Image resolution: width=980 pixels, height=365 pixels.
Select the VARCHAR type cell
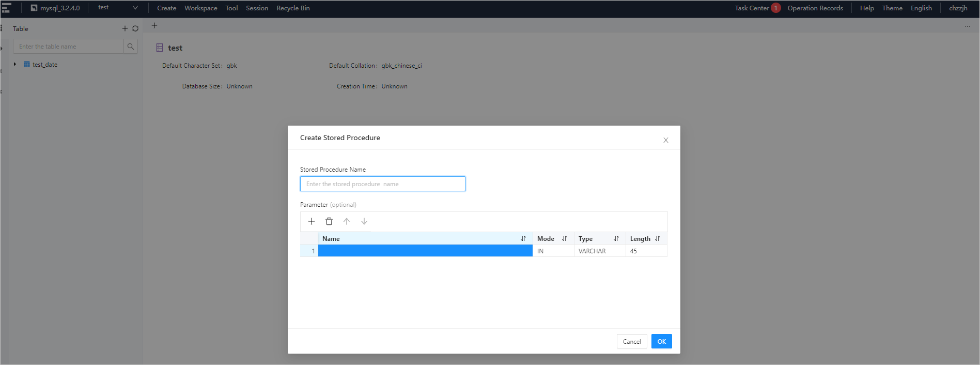click(599, 251)
